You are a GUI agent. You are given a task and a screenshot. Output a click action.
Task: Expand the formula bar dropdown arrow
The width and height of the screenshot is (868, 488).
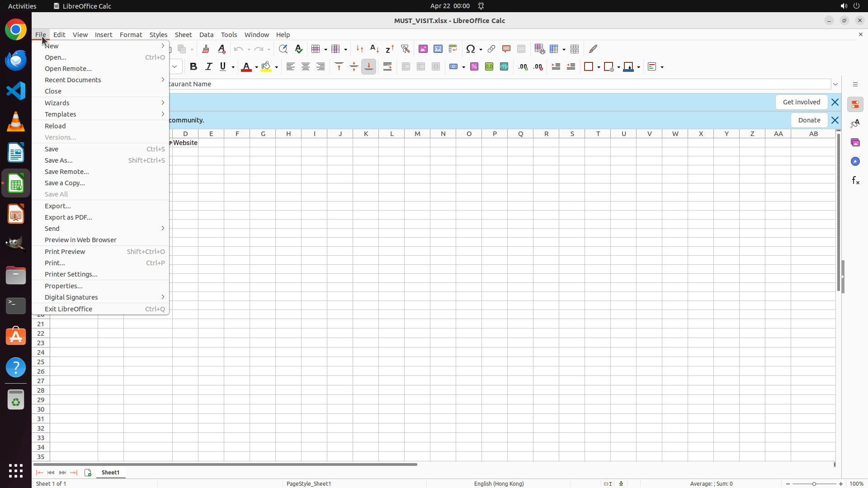point(835,84)
